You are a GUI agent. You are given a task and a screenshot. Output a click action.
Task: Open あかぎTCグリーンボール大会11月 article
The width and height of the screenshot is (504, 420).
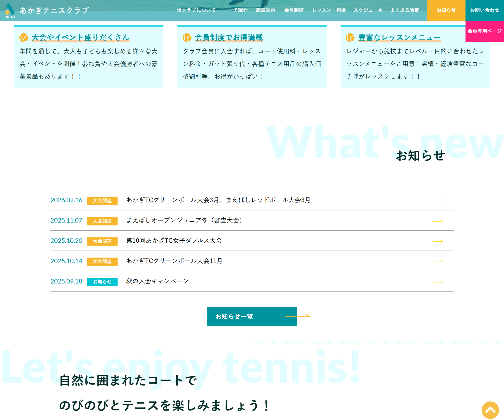click(174, 261)
